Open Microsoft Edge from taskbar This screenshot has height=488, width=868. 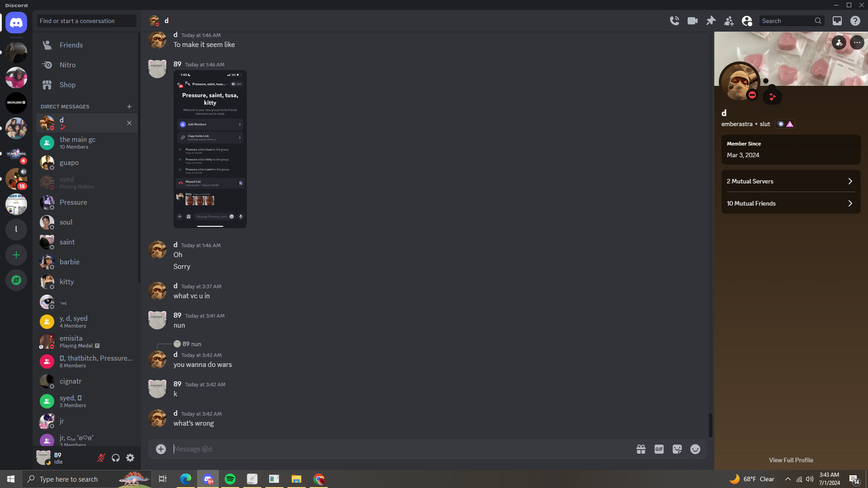(x=186, y=479)
